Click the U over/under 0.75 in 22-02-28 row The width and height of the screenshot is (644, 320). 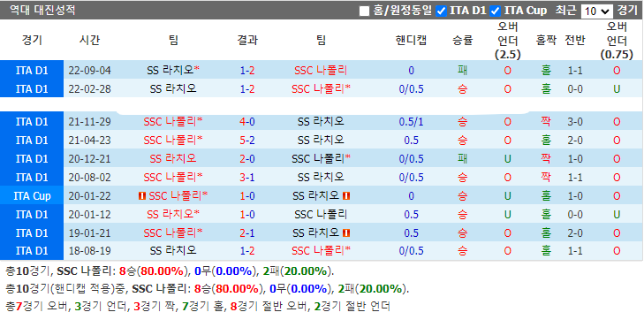click(x=617, y=88)
